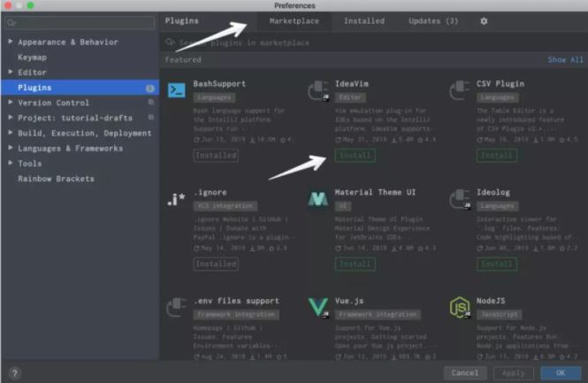Click CSV Plugin Languages tag
The height and width of the screenshot is (383, 588).
[x=497, y=97]
